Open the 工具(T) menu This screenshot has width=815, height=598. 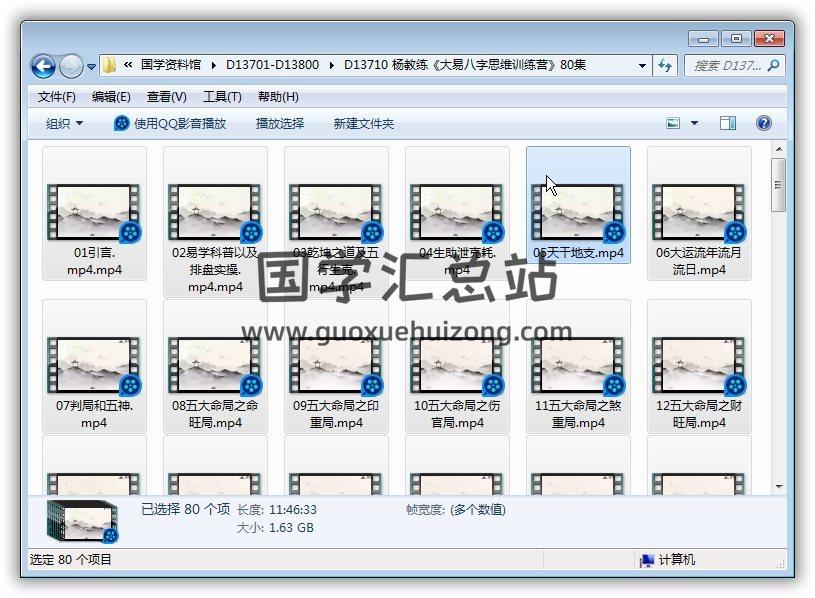222,97
